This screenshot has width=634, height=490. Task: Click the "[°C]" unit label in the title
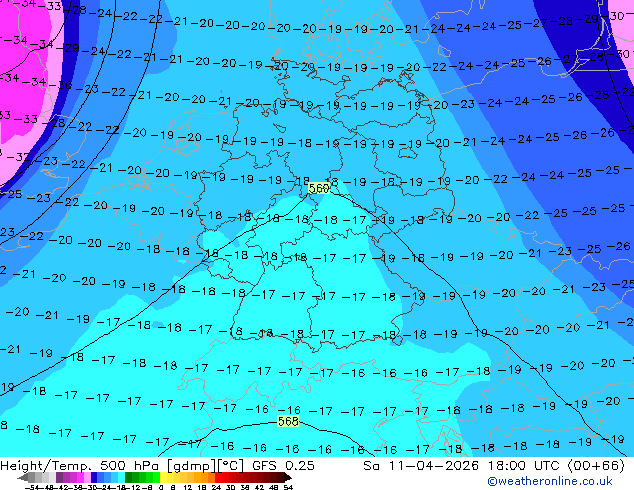point(231,466)
